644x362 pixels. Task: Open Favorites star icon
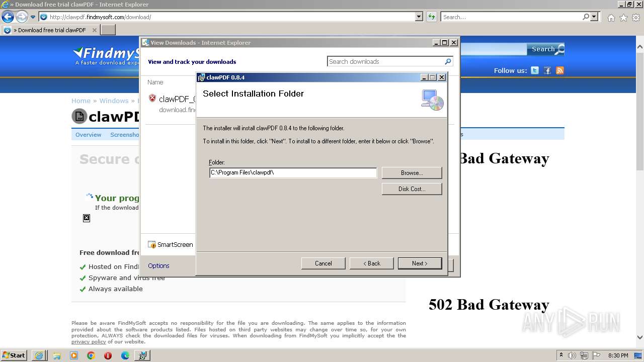pyautogui.click(x=623, y=18)
